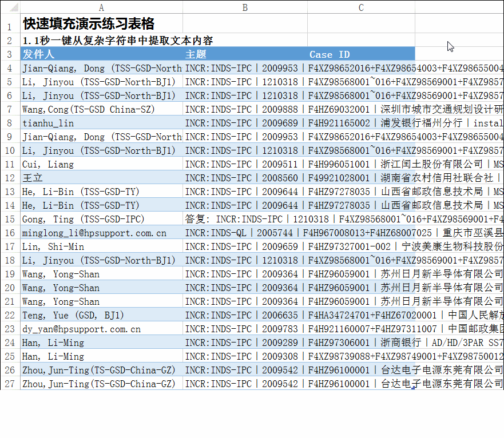Click Gong, Ting (TSS-GSD-IPC) cell
Viewport: 504px width, 438px height.
coord(101,219)
